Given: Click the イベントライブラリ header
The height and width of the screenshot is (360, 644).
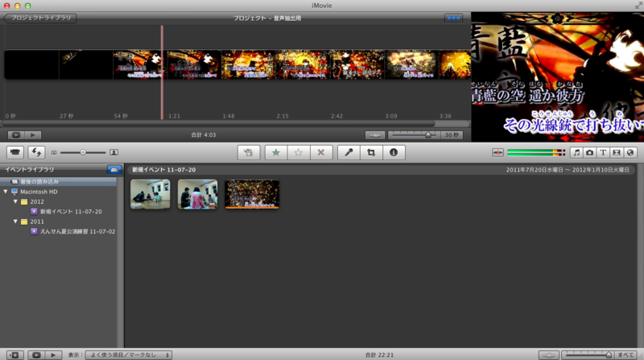Looking at the screenshot, I should click(x=30, y=169).
